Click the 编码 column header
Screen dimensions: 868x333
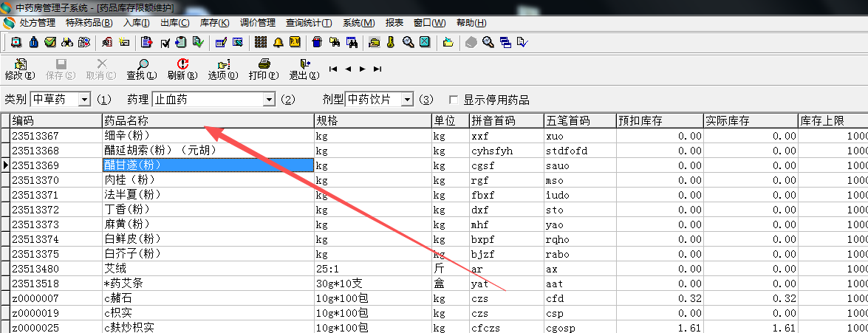(56, 120)
